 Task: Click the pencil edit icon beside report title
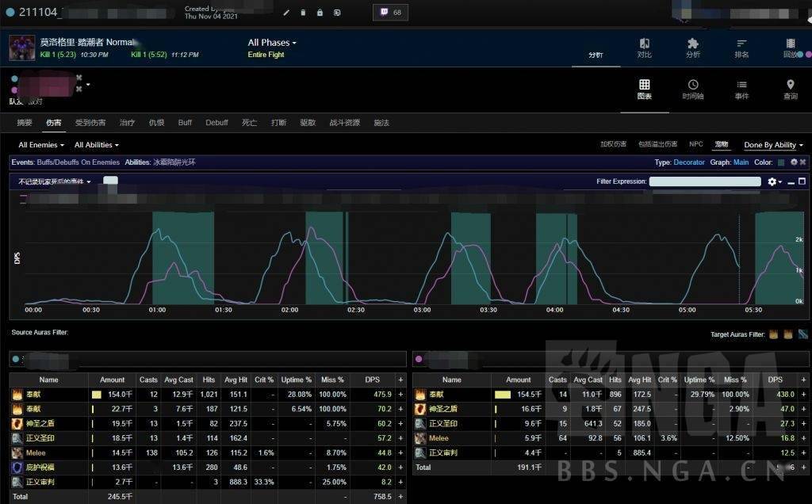tap(285, 13)
